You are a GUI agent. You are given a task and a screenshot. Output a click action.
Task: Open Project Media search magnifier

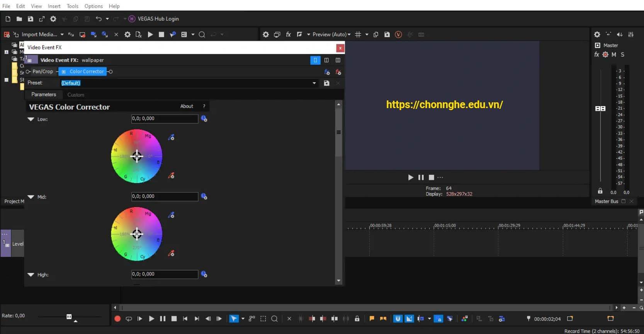(x=202, y=34)
